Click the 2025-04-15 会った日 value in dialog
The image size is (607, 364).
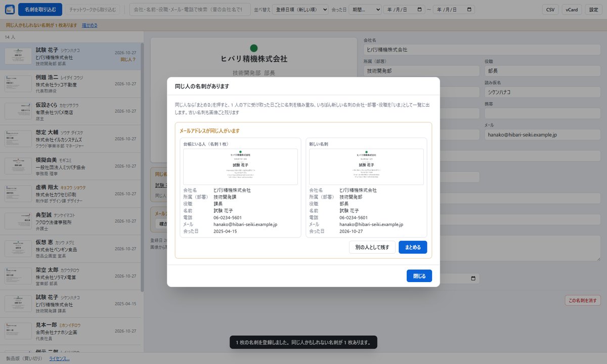pyautogui.click(x=225, y=232)
